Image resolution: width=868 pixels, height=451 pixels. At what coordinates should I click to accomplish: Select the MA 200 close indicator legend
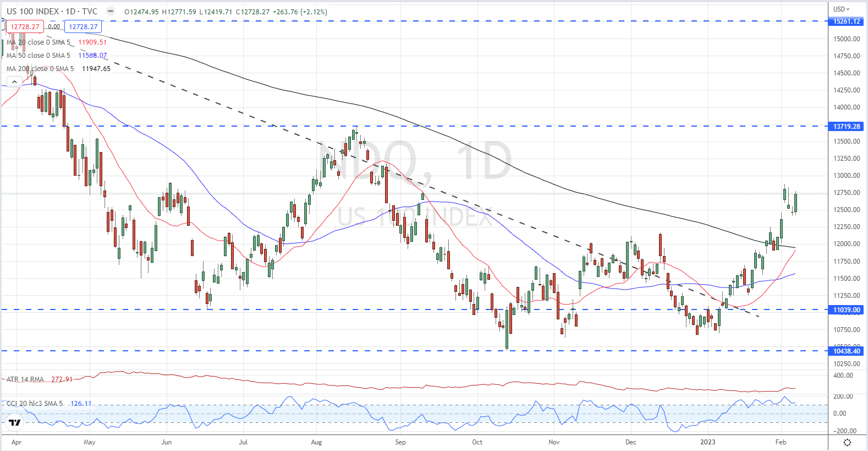[x=40, y=68]
